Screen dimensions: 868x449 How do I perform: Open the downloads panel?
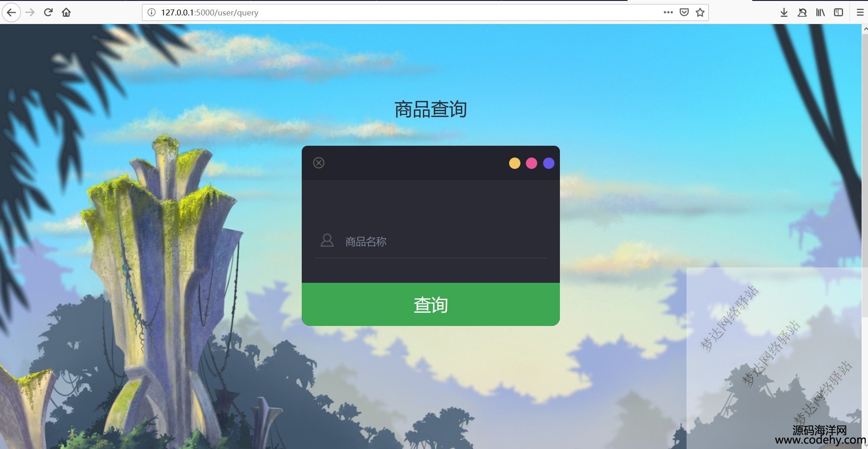click(x=784, y=13)
